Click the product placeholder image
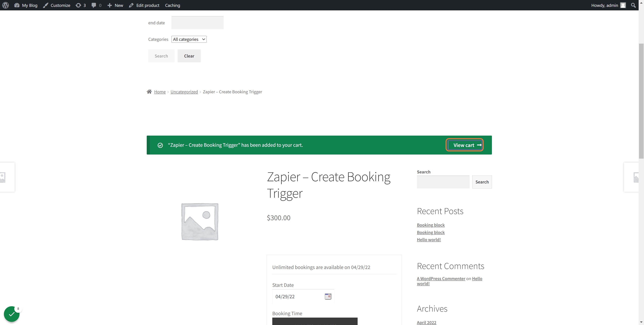The height and width of the screenshot is (325, 644). (200, 222)
